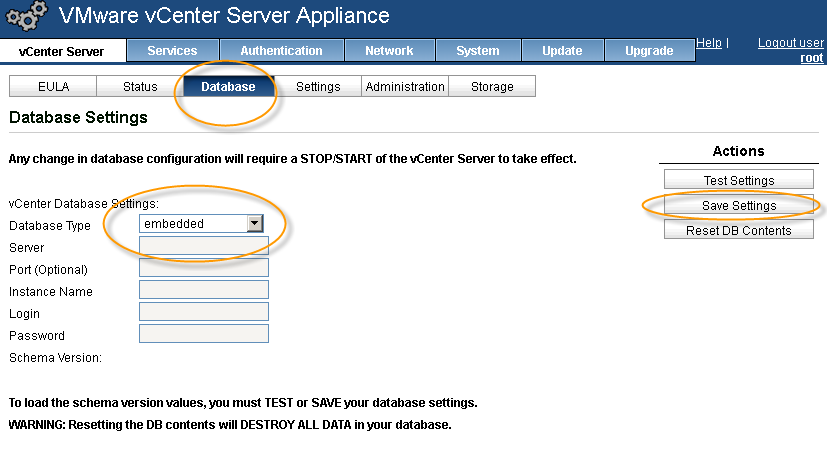The image size is (827, 467).
Task: Open the Help link
Action: tap(708, 43)
